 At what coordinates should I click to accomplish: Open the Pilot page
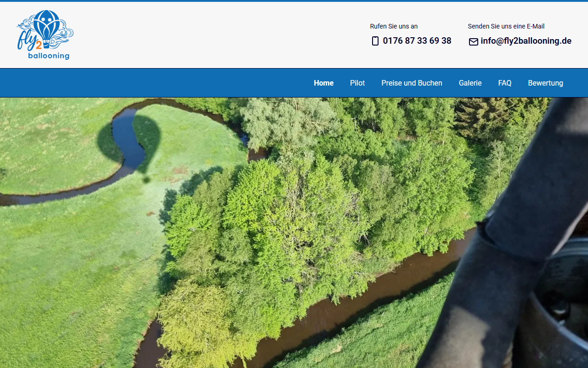click(x=357, y=83)
